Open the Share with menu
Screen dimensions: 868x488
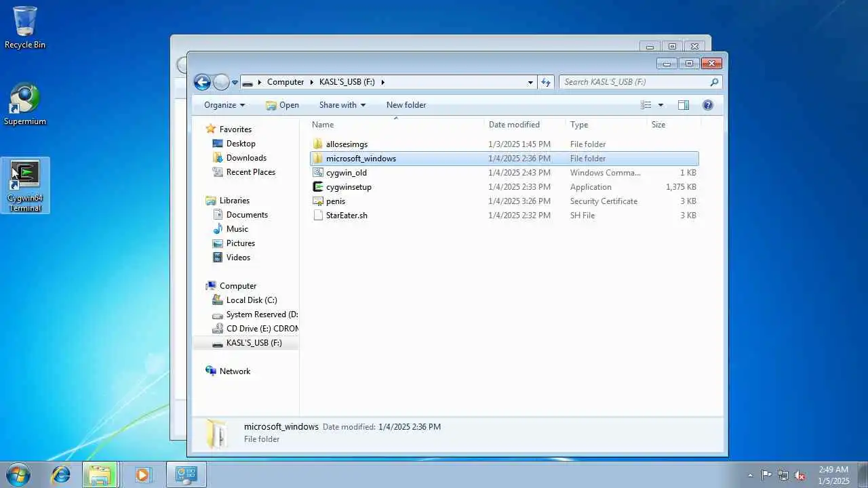click(x=342, y=105)
